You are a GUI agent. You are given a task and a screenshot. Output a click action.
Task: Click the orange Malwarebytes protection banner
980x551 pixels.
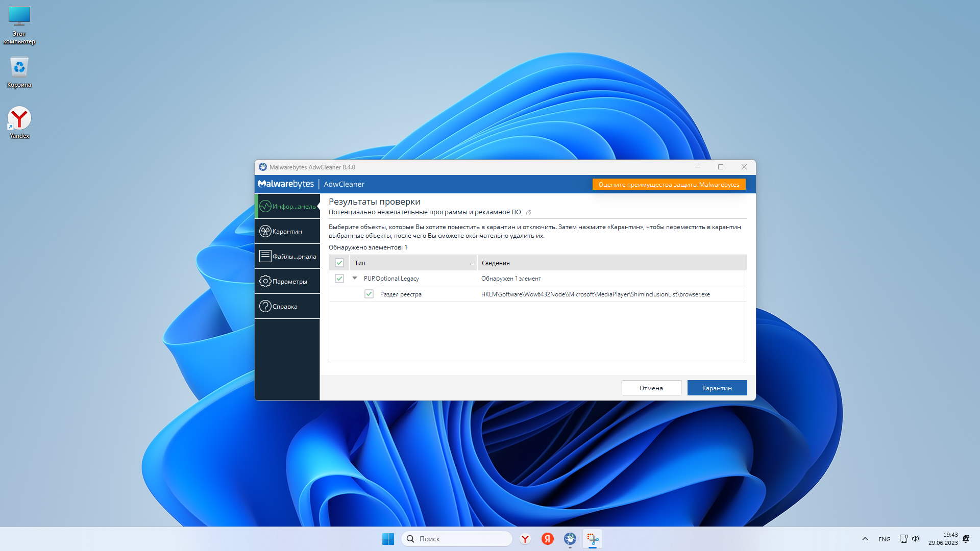tap(669, 184)
